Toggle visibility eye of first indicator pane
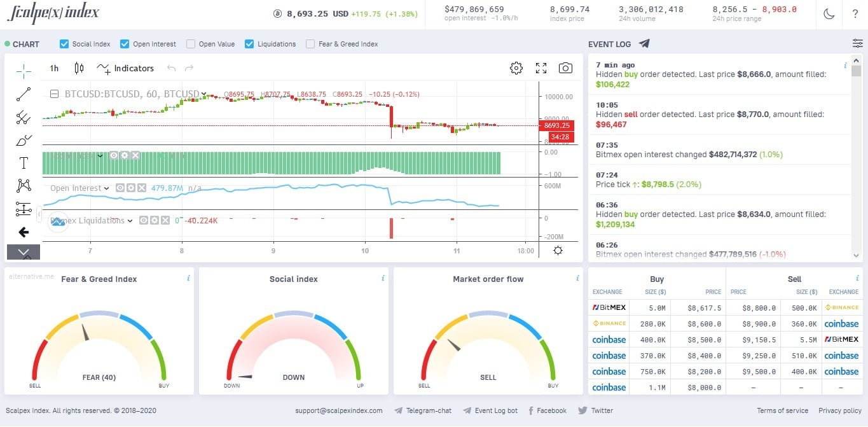 (114, 155)
